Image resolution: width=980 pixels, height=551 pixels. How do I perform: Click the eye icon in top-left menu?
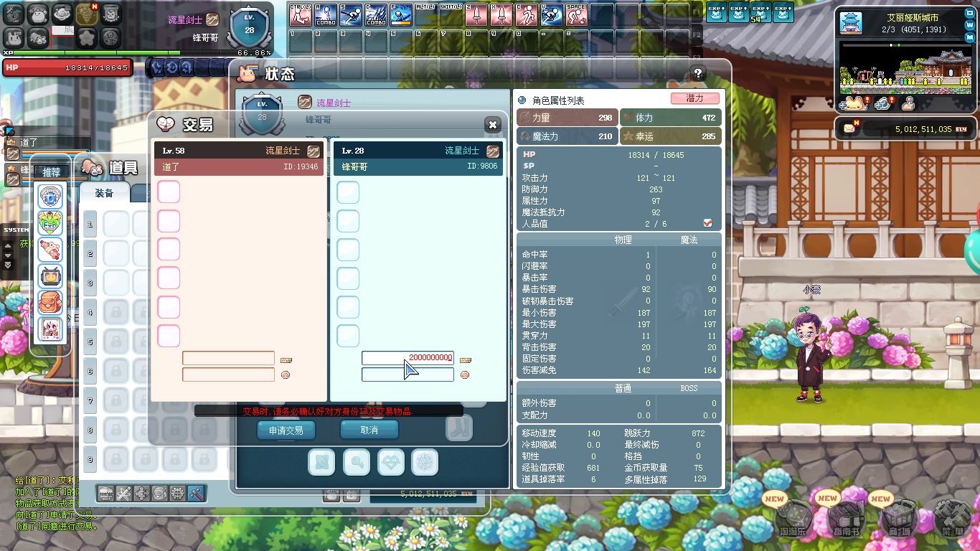tap(62, 14)
